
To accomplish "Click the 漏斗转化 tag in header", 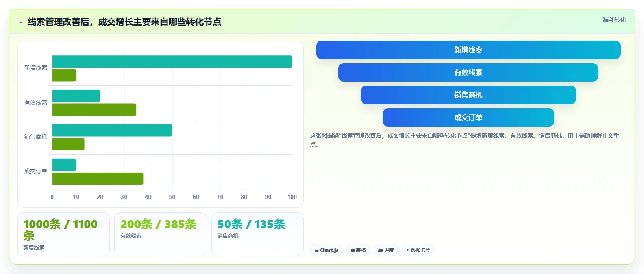I will 614,19.
